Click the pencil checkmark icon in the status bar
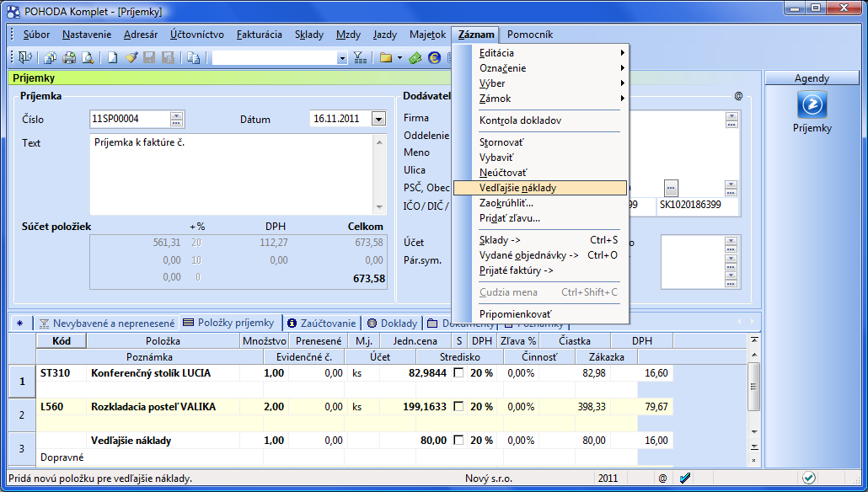Viewport: 868px width, 492px height. 685,478
